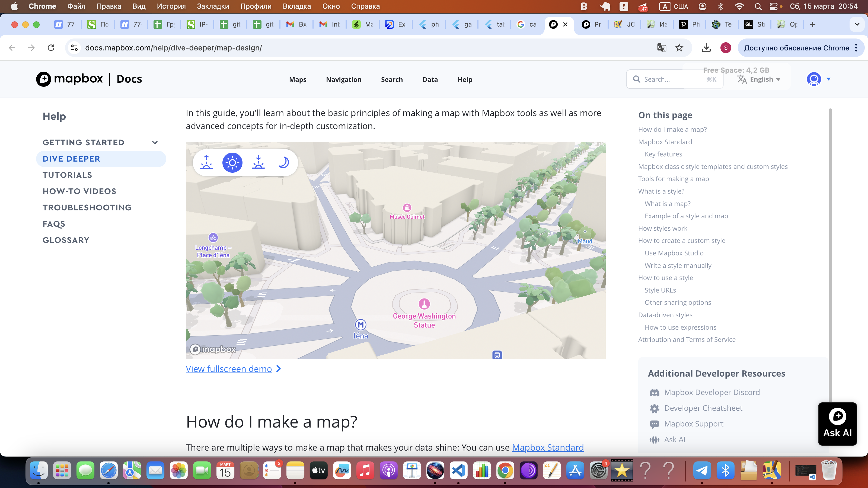Click the bus stop icon on map
Image resolution: width=868 pixels, height=488 pixels.
[497, 355]
